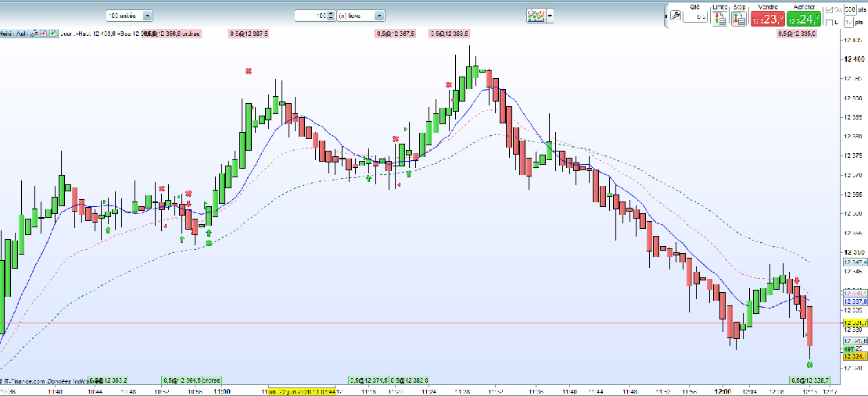Click the yellow date-time label on time axis
Viewport: 868px width, 396px height.
(303, 391)
